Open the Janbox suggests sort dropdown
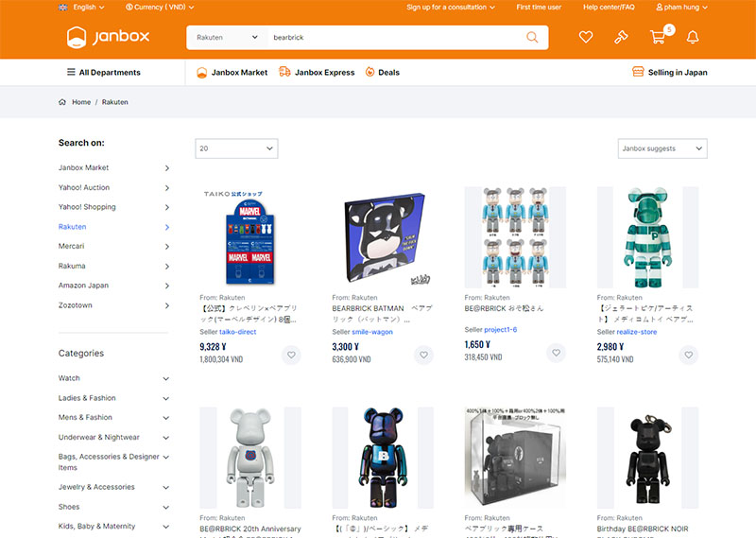Viewport: 756px width, 538px height. [662, 148]
